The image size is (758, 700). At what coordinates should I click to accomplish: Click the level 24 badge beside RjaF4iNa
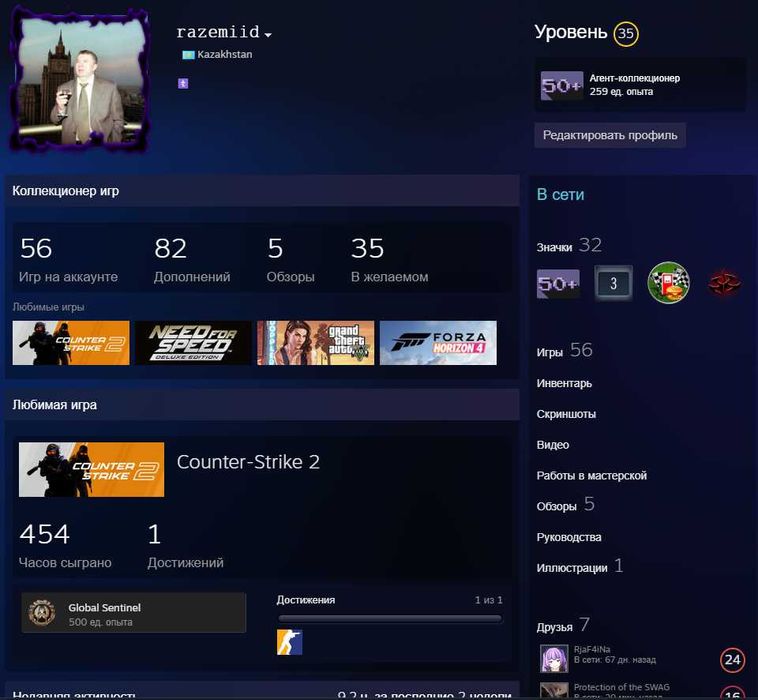click(732, 660)
